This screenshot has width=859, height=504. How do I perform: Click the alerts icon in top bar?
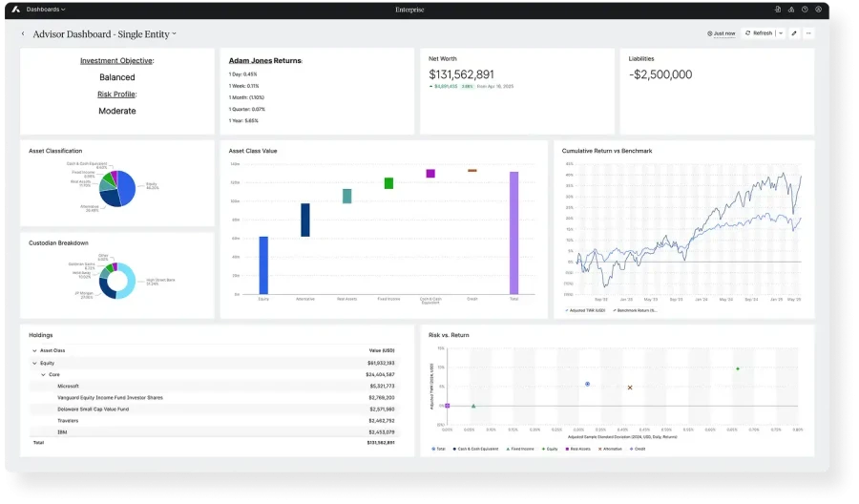click(x=791, y=10)
